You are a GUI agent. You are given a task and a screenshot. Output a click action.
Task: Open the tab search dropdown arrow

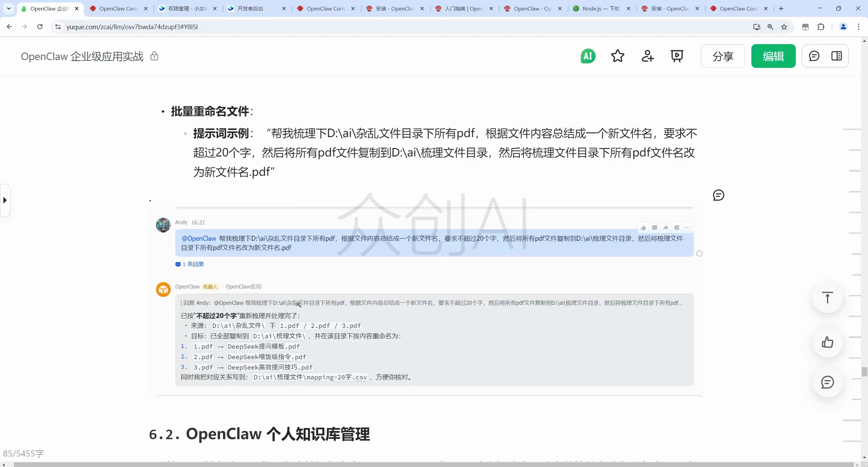coord(9,8)
